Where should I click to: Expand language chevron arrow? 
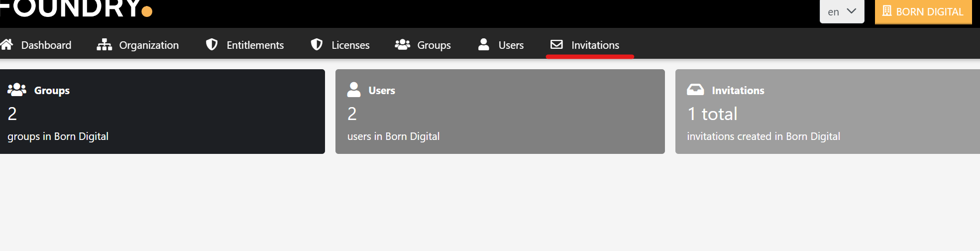pyautogui.click(x=852, y=11)
